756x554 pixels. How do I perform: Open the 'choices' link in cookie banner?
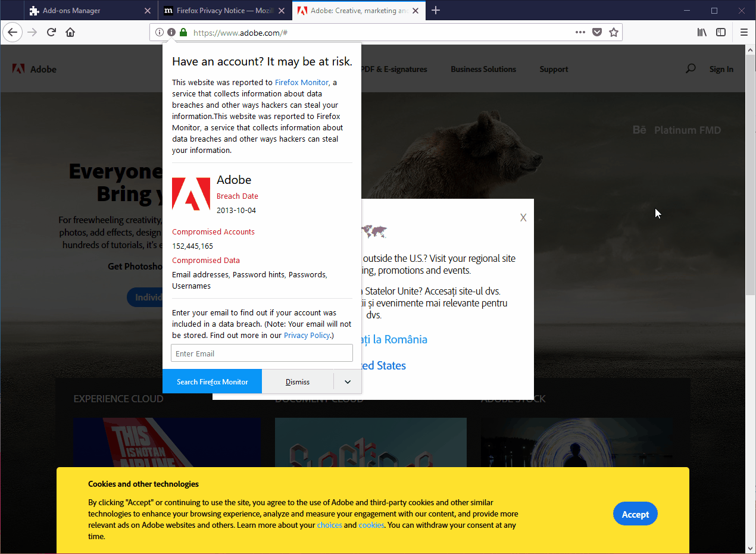pyautogui.click(x=329, y=525)
